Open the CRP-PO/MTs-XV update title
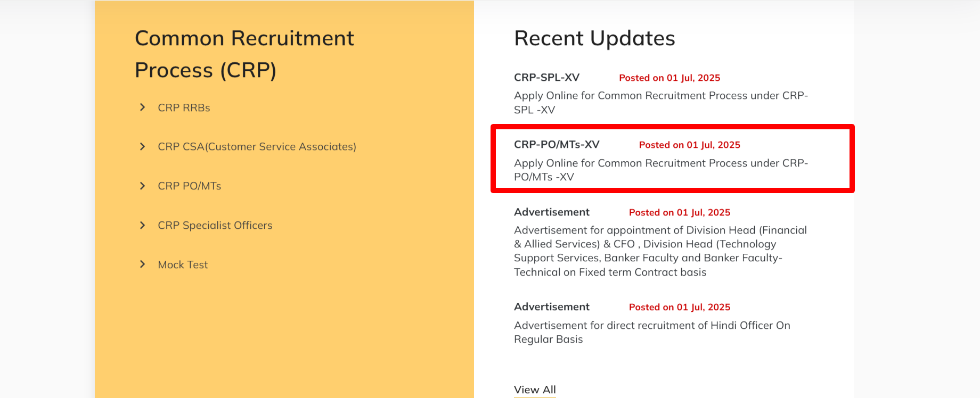 [x=557, y=145]
